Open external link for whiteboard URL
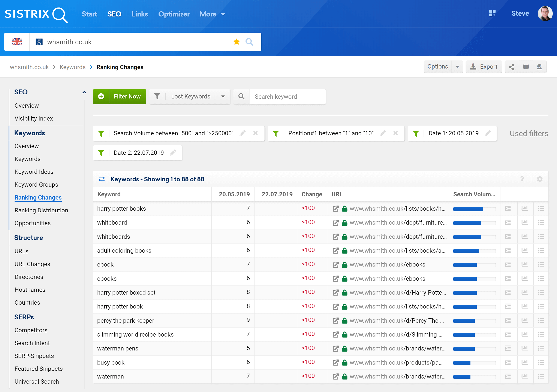557x392 pixels. [336, 222]
